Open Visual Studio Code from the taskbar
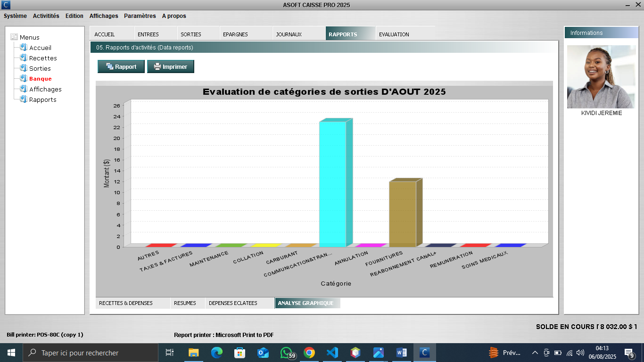644x362 pixels. click(332, 353)
